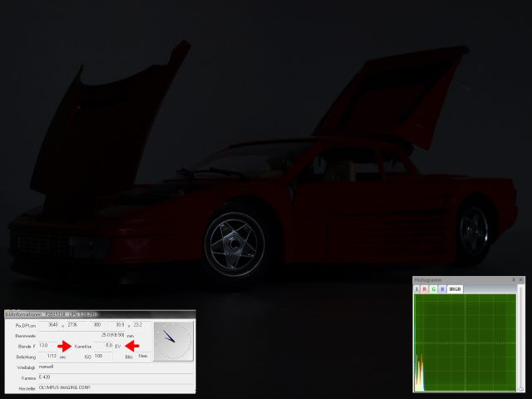Viewport: 532px width, 399px height.
Task: Show the B channel histogram tab
Action: coord(442,289)
